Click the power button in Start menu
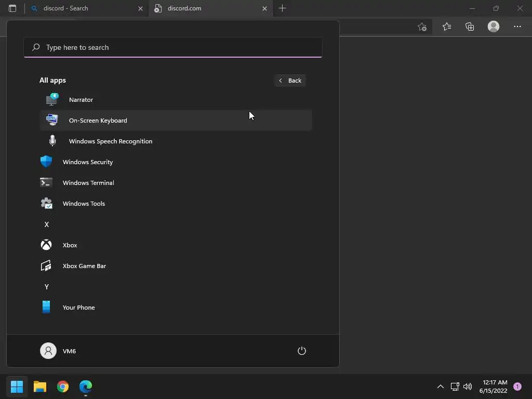This screenshot has width=532, height=399. pyautogui.click(x=302, y=351)
